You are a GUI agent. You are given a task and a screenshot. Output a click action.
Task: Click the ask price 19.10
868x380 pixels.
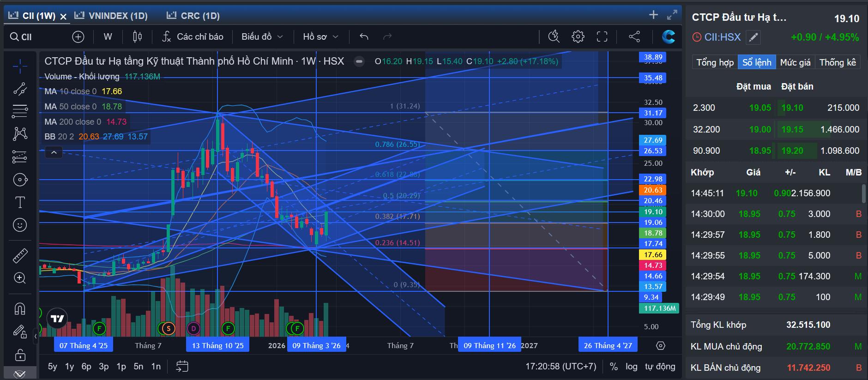(x=792, y=108)
